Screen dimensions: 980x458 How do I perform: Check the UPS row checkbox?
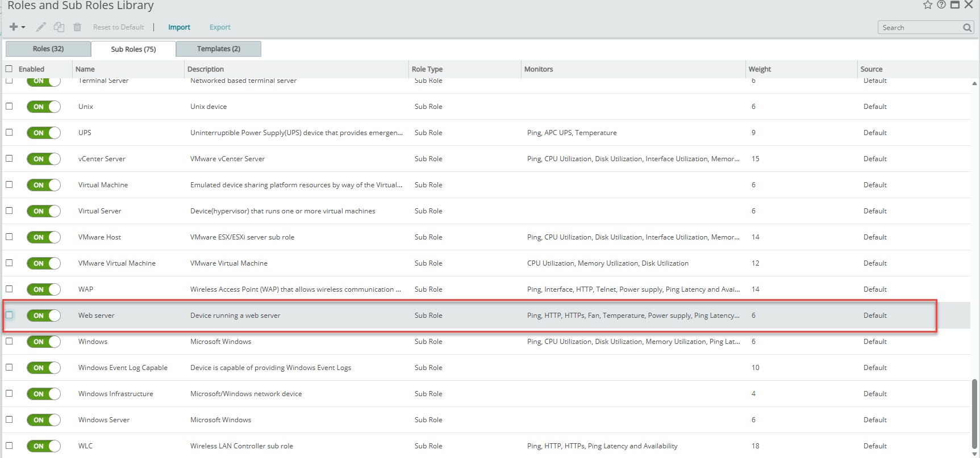tap(9, 132)
